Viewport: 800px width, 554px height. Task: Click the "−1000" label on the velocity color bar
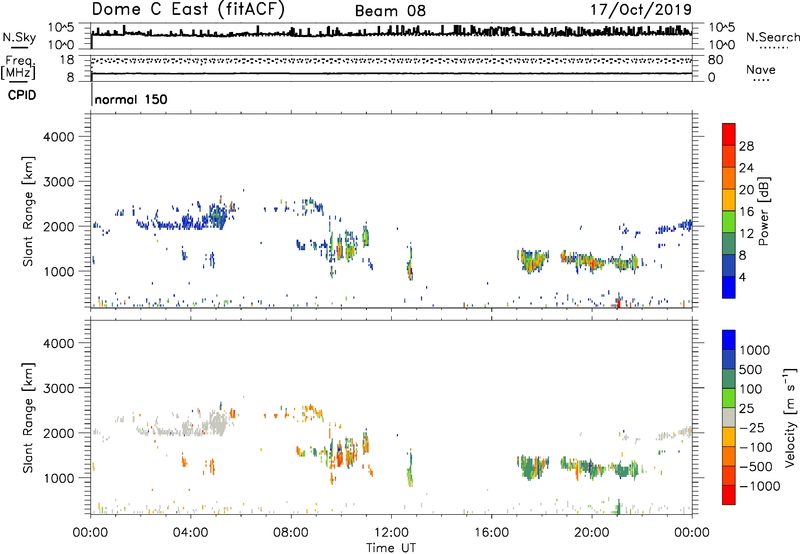click(x=758, y=486)
